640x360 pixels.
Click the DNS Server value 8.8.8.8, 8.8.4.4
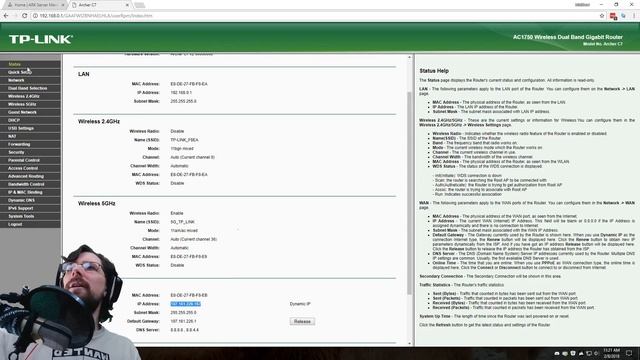[x=184, y=330]
